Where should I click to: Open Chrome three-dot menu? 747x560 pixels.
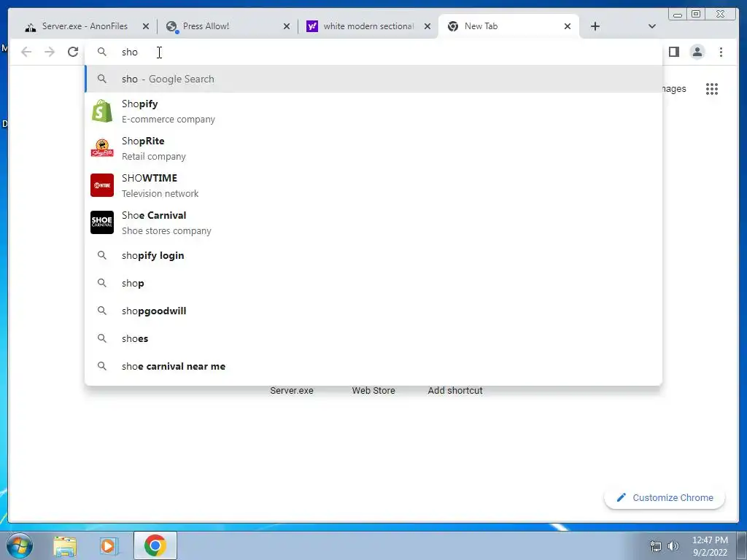(721, 52)
